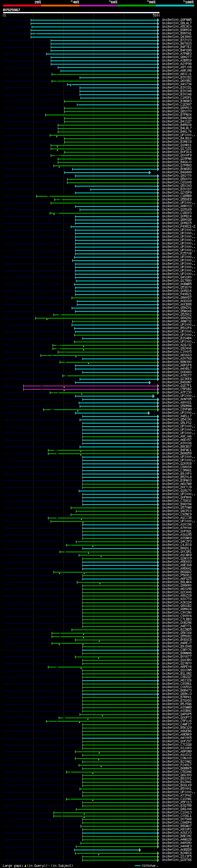
Task: Open hit UniRef100_P49821-2
Action: point(179,226)
